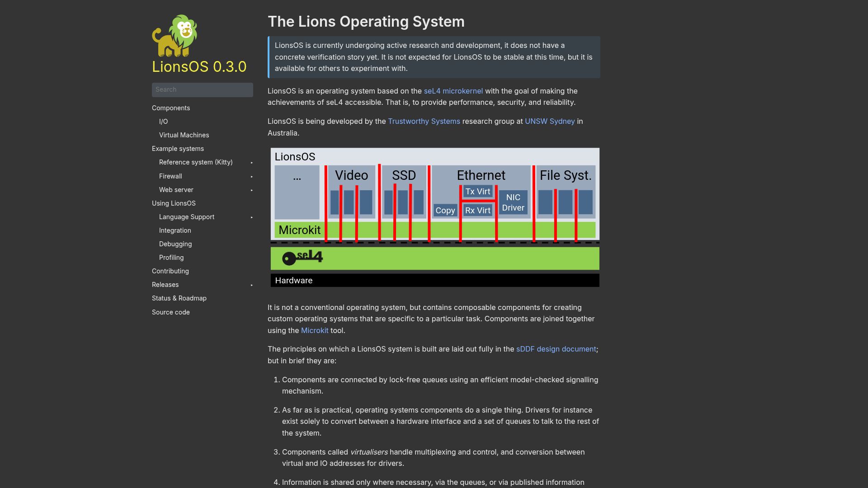This screenshot has height=488, width=868.
Task: Follow the seL4 microkernel link
Action: [453, 91]
